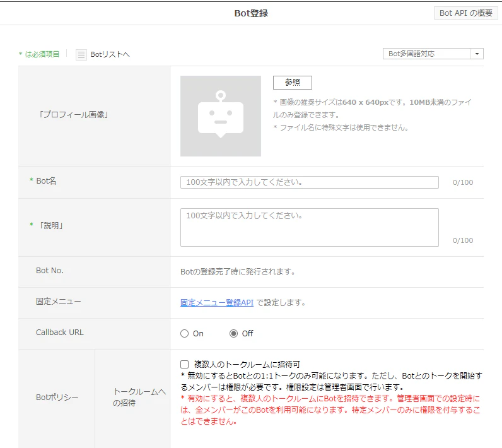Click the red warning text about 有効にすると
The height and width of the screenshot is (448, 502).
[330, 410]
